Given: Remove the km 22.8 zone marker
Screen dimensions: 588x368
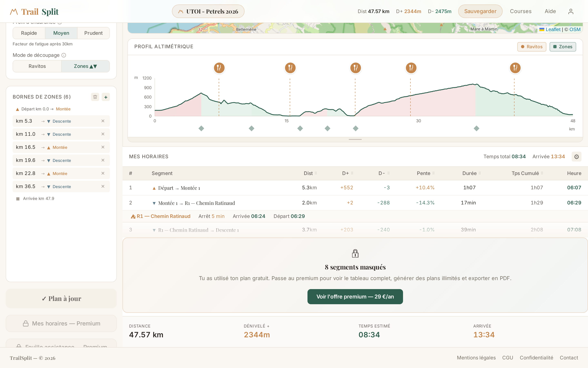Looking at the screenshot, I should (103, 173).
